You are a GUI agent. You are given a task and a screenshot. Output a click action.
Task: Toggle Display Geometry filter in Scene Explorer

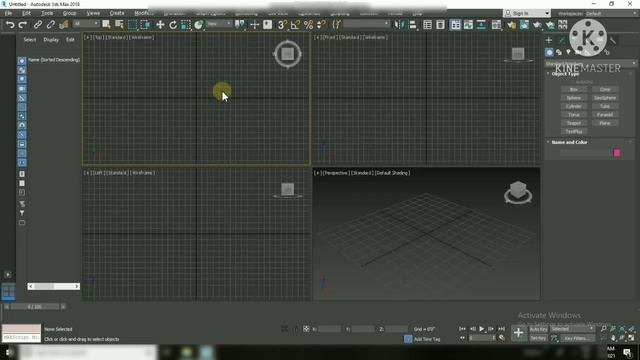click(x=22, y=61)
